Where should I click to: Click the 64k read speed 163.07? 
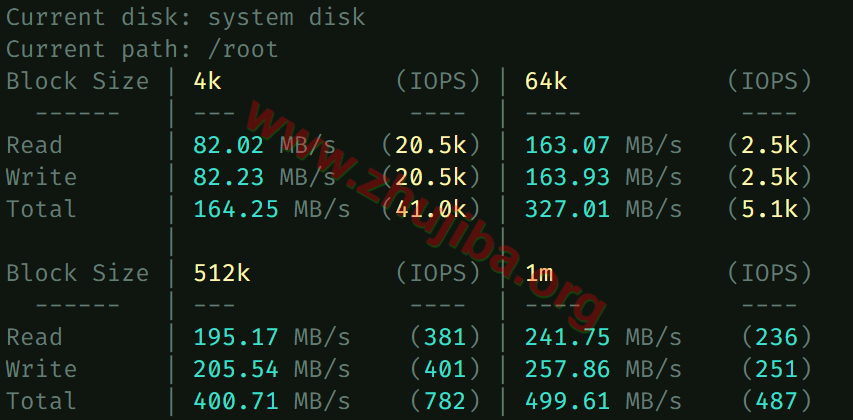(568, 145)
